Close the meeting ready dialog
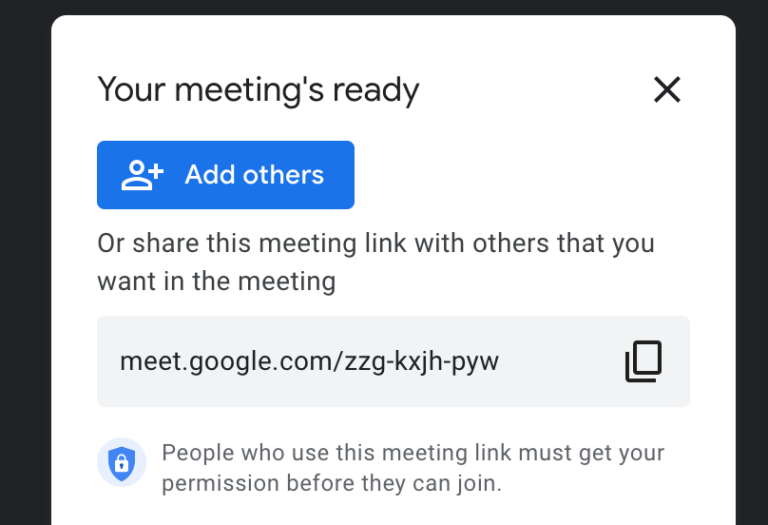 tap(666, 90)
